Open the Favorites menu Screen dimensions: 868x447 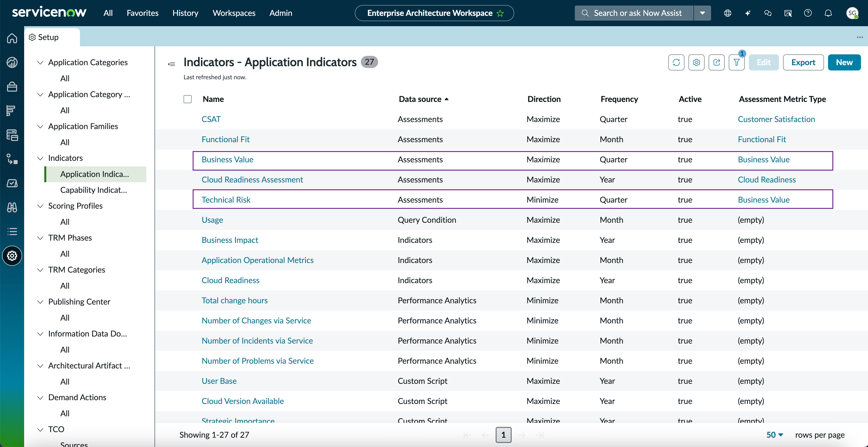pos(143,13)
